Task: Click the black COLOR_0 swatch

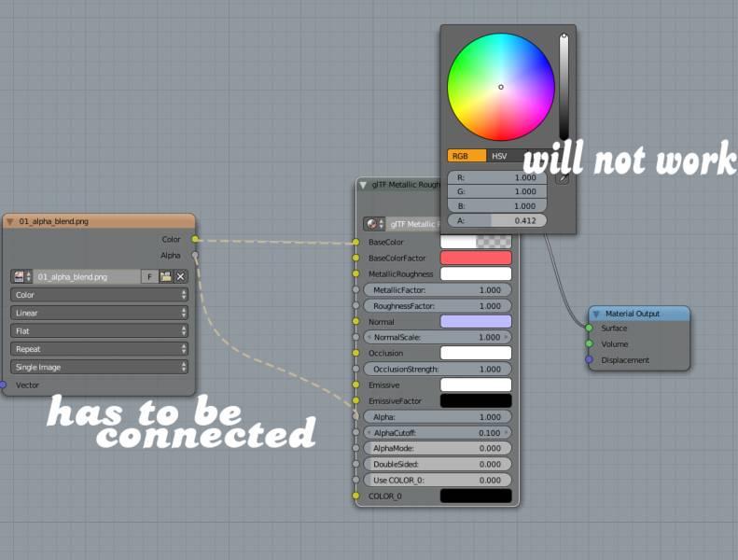Action: (476, 496)
